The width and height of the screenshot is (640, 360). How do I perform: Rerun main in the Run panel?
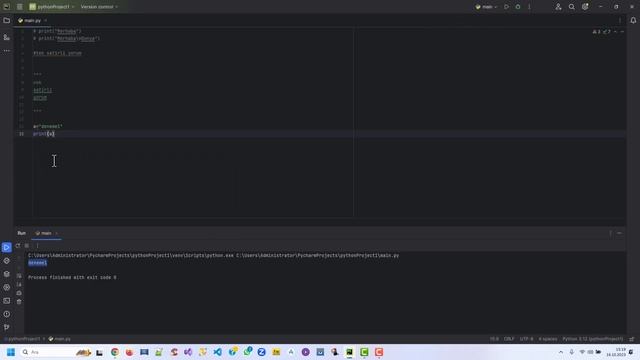(18, 246)
